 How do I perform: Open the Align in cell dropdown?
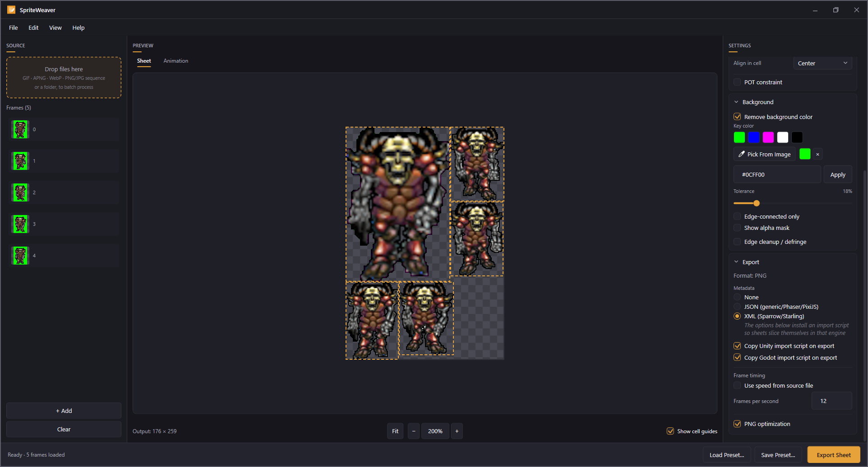pyautogui.click(x=822, y=63)
